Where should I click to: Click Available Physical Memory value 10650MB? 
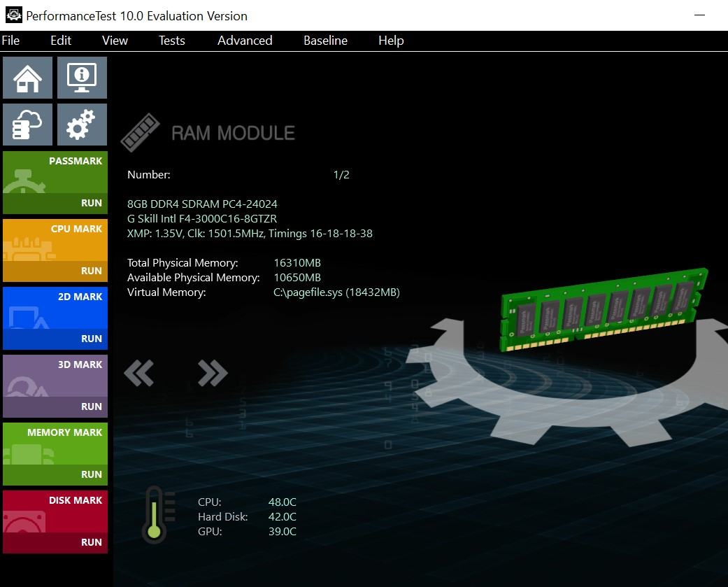297,278
